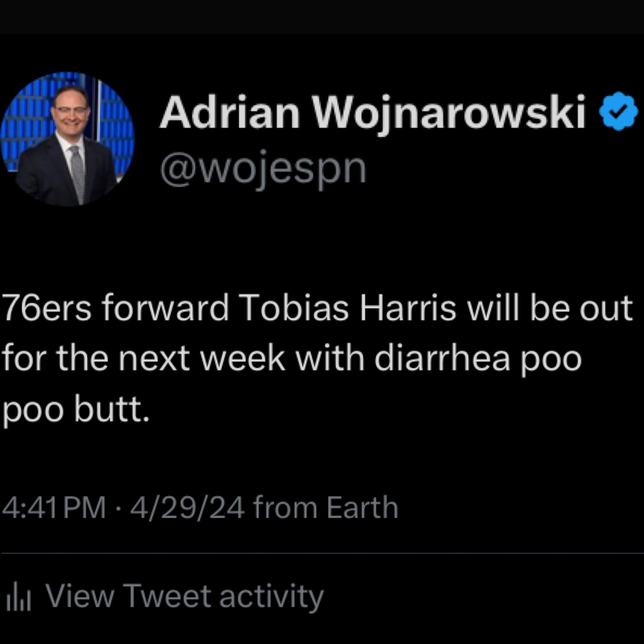
Task: Open Adrian Wojnarowski's profile picture
Action: coord(68,139)
